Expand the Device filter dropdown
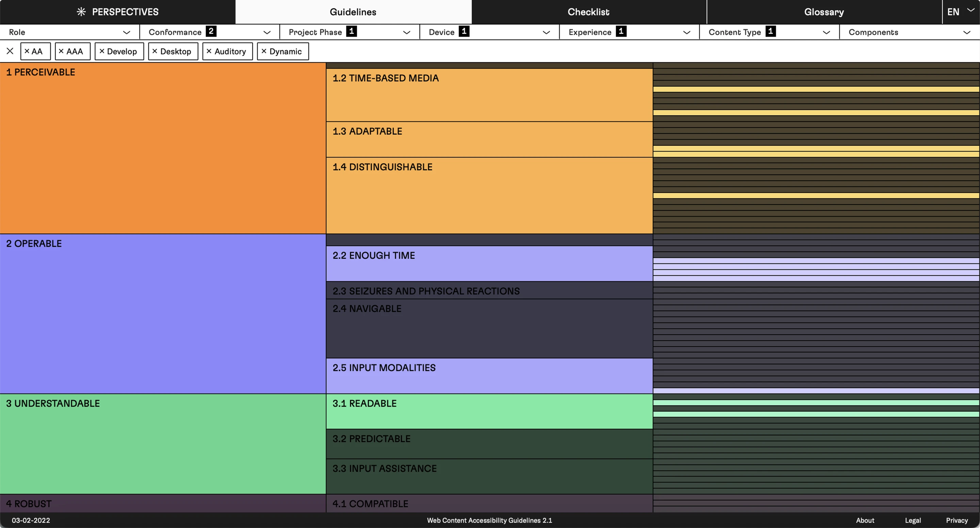This screenshot has width=980, height=528. (x=490, y=32)
